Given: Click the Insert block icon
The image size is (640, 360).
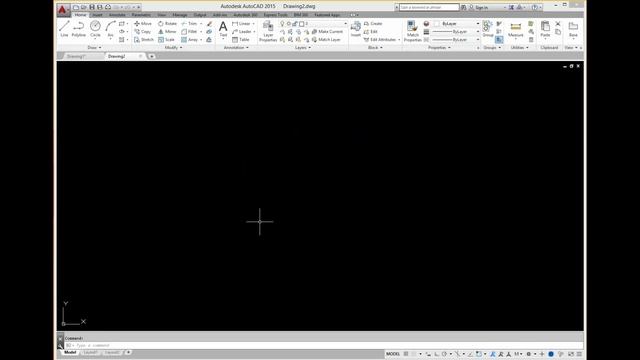Looking at the screenshot, I should pos(356,29).
